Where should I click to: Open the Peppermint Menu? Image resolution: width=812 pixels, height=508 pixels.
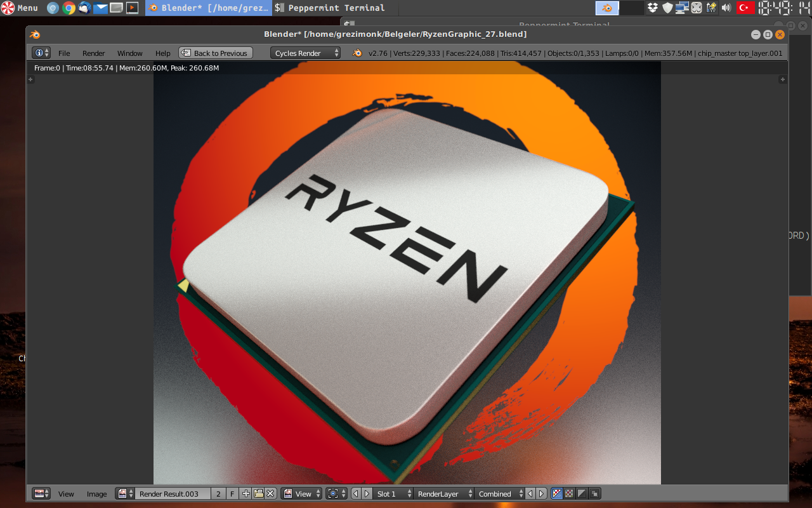(x=20, y=8)
